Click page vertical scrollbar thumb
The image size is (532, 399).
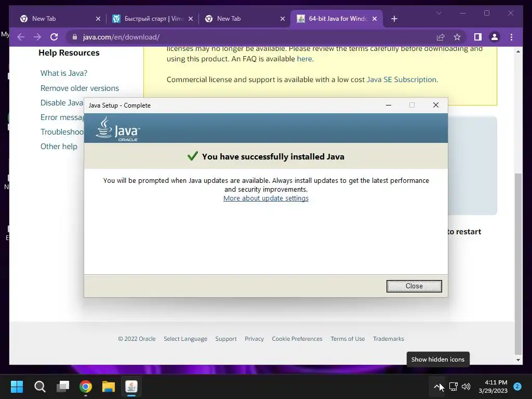tap(518, 263)
